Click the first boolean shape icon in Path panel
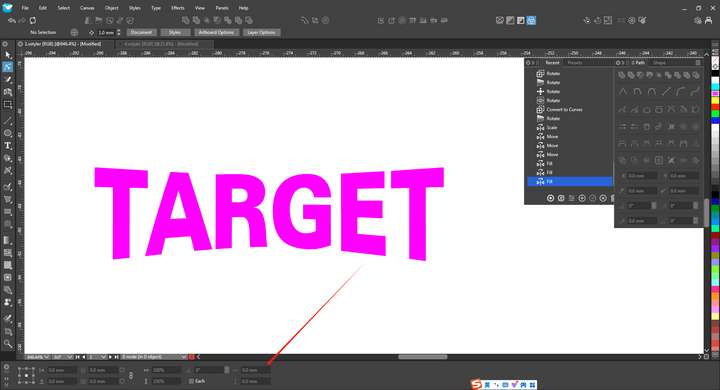720x390 pixels. pos(622,75)
